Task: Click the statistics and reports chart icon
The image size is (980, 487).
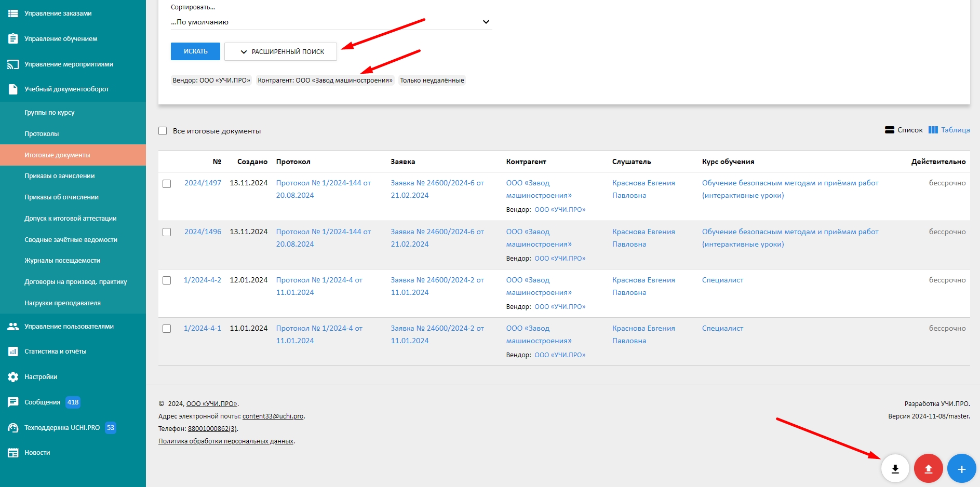Action: [x=13, y=351]
